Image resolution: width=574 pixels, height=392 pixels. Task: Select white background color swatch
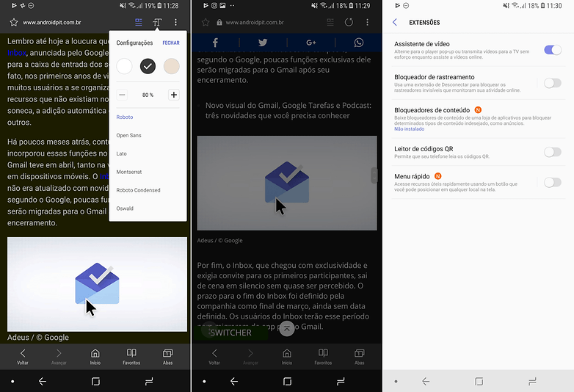[125, 66]
